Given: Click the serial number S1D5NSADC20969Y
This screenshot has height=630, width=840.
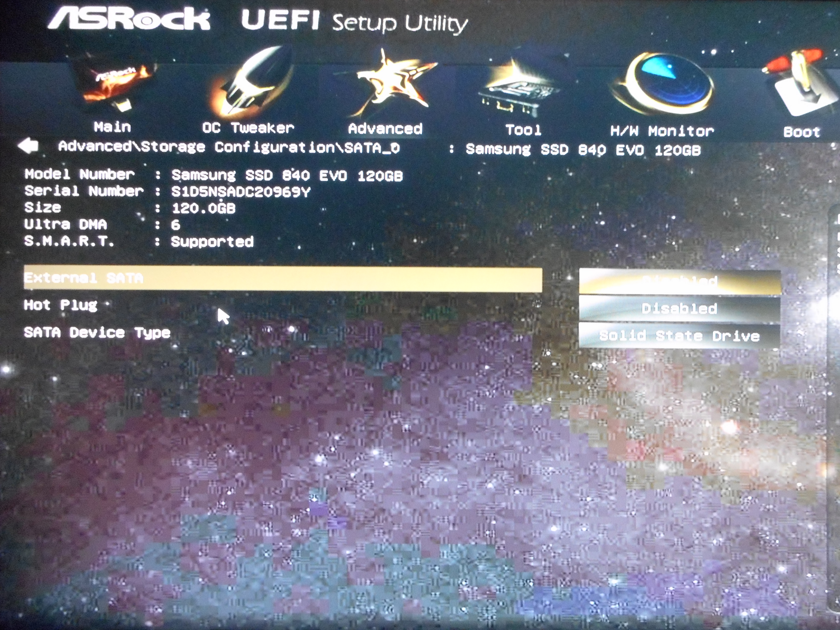Looking at the screenshot, I should pos(241,192).
